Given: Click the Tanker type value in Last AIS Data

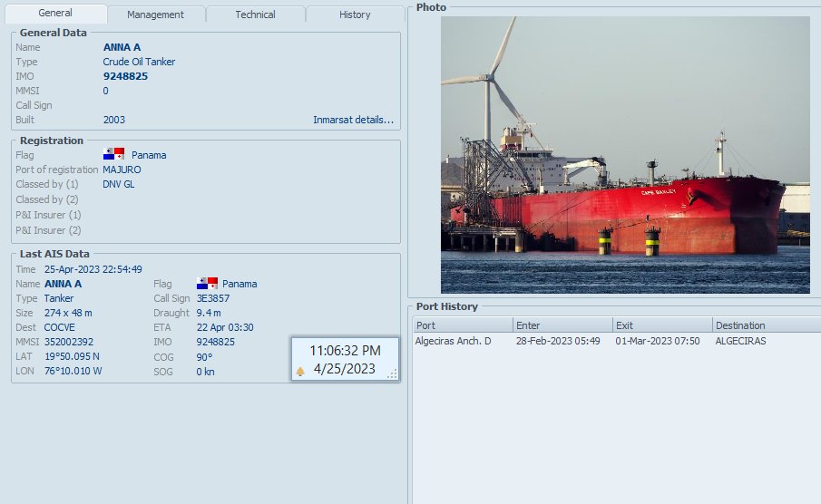Looking at the screenshot, I should coord(59,298).
